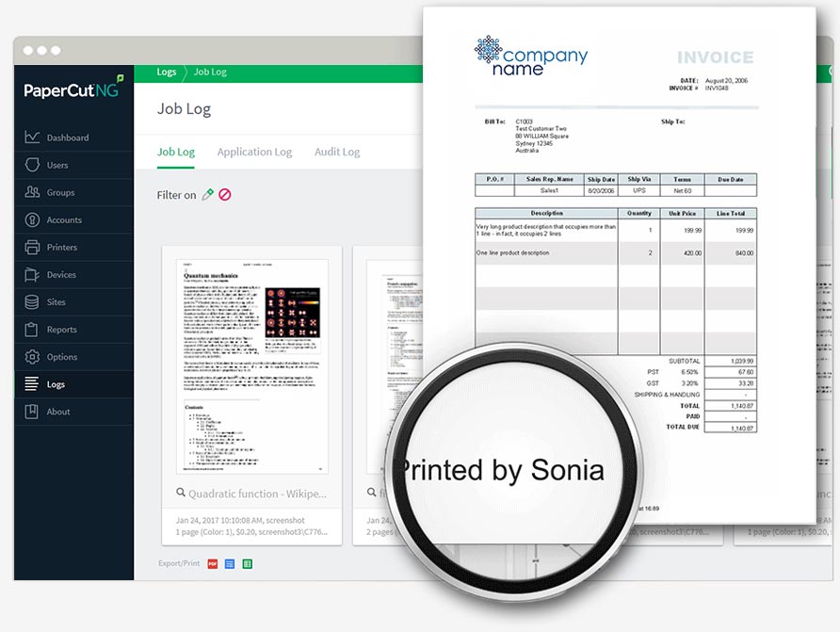Choose the Accounts icon in sidebar
The image size is (840, 632).
(32, 219)
